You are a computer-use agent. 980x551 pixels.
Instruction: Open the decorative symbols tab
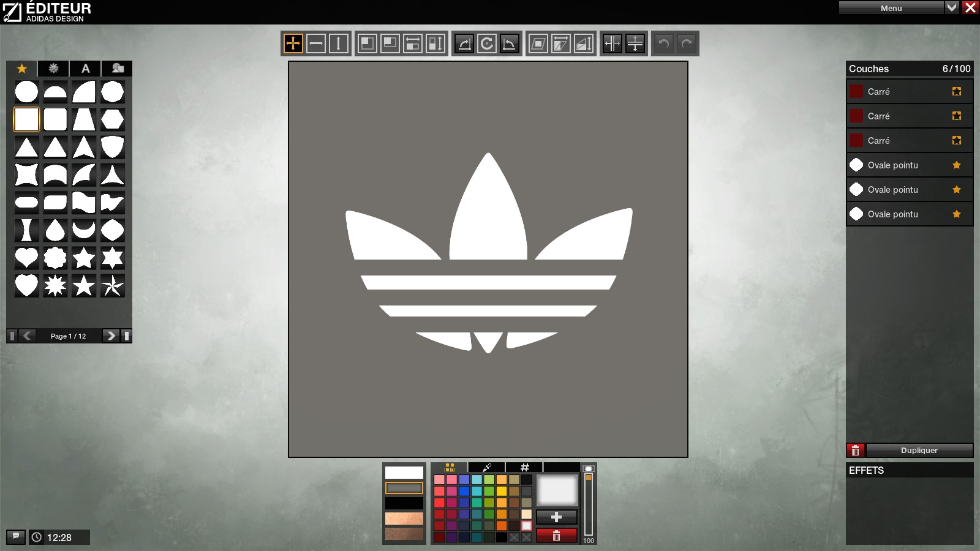pos(54,69)
